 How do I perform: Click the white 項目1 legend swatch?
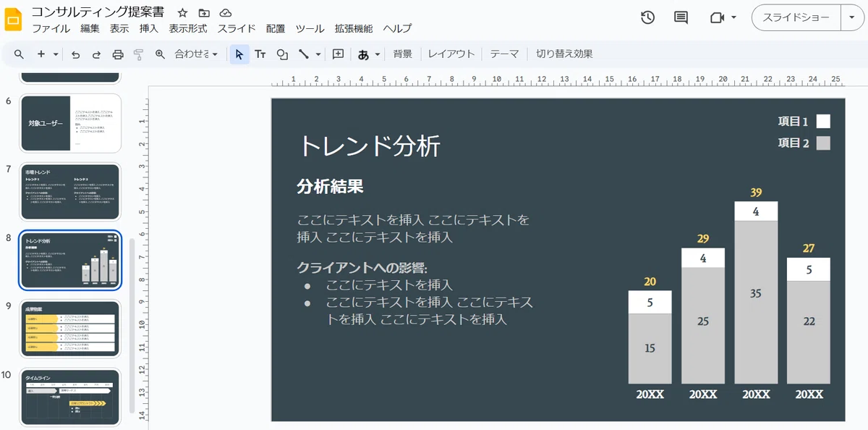(x=823, y=122)
